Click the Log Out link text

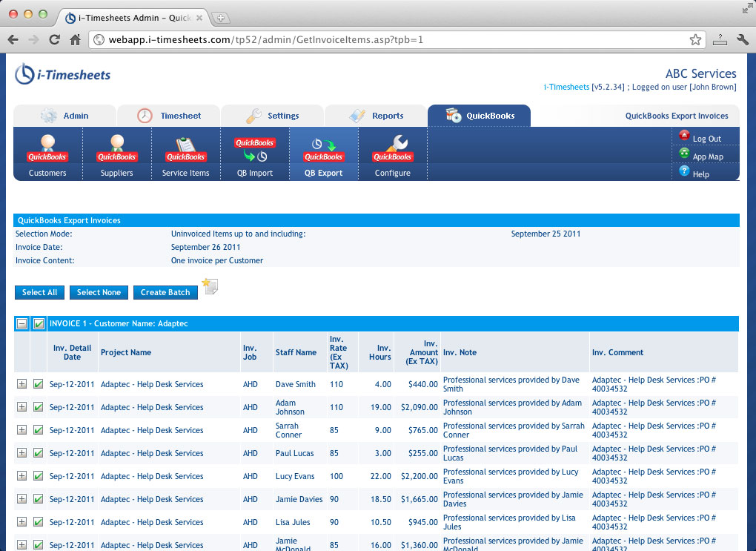pyautogui.click(x=707, y=139)
